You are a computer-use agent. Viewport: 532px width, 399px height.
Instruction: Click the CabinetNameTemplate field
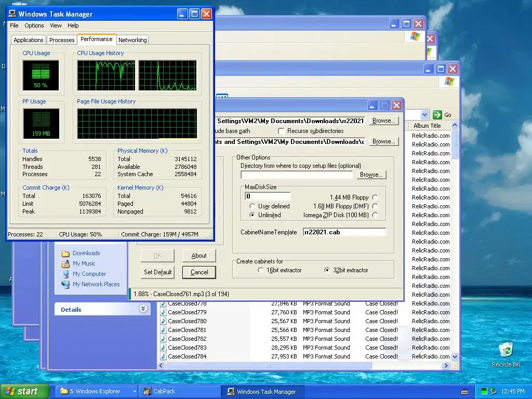pyautogui.click(x=344, y=232)
